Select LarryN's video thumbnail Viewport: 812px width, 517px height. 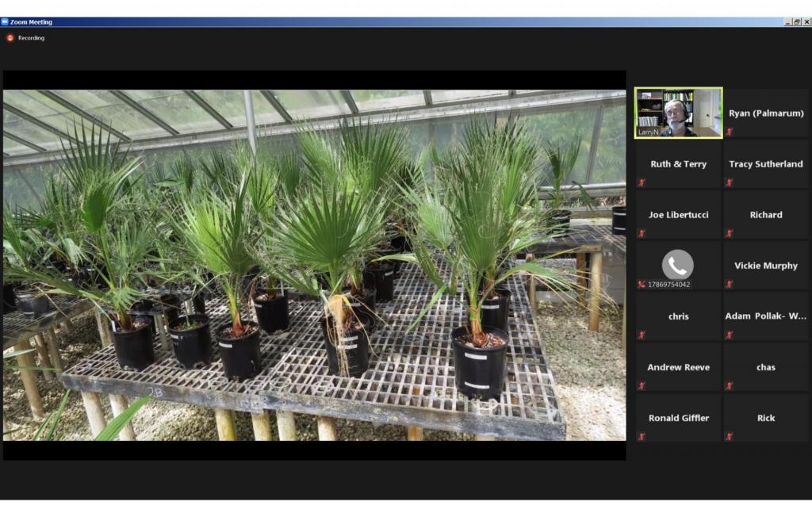(x=678, y=113)
